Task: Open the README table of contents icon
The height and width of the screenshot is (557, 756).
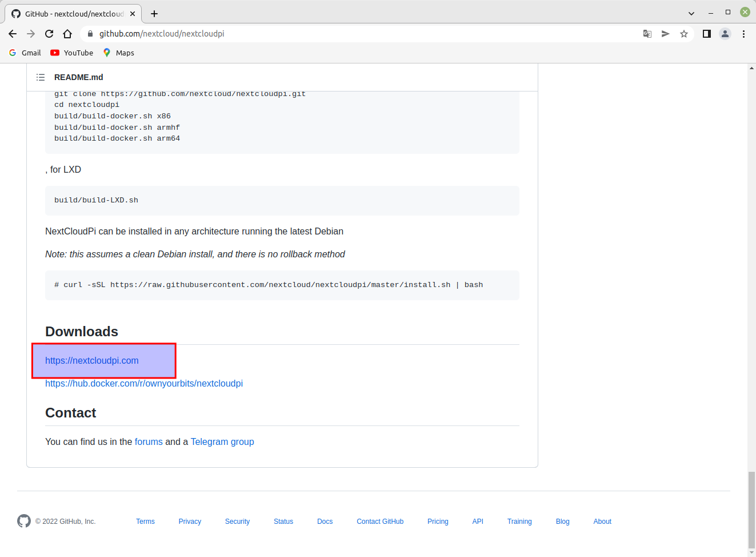Action: click(x=40, y=77)
